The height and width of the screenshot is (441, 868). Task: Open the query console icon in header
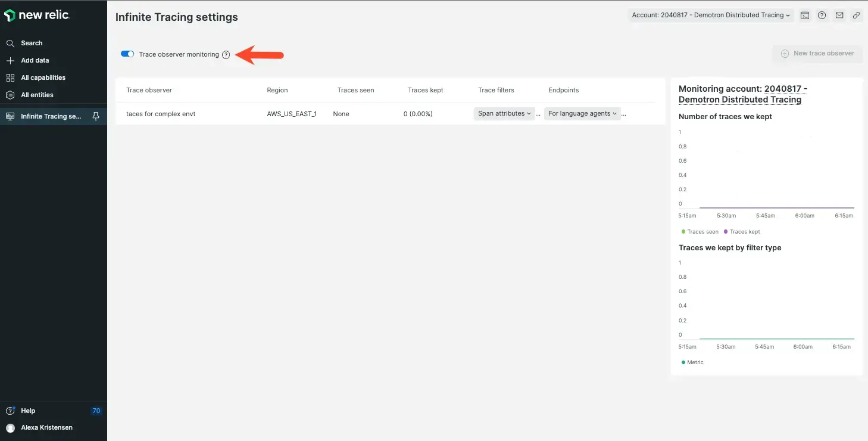[804, 15]
